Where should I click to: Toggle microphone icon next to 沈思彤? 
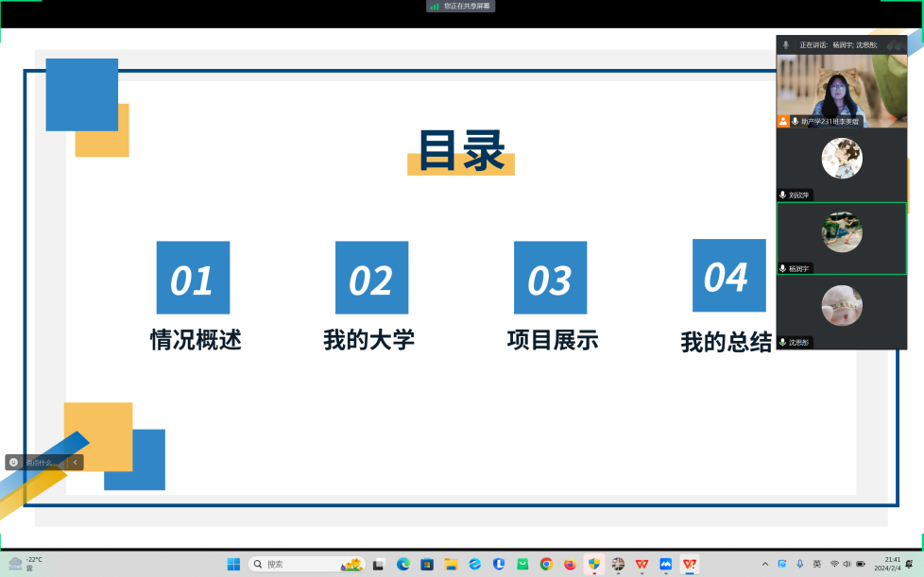(x=782, y=343)
